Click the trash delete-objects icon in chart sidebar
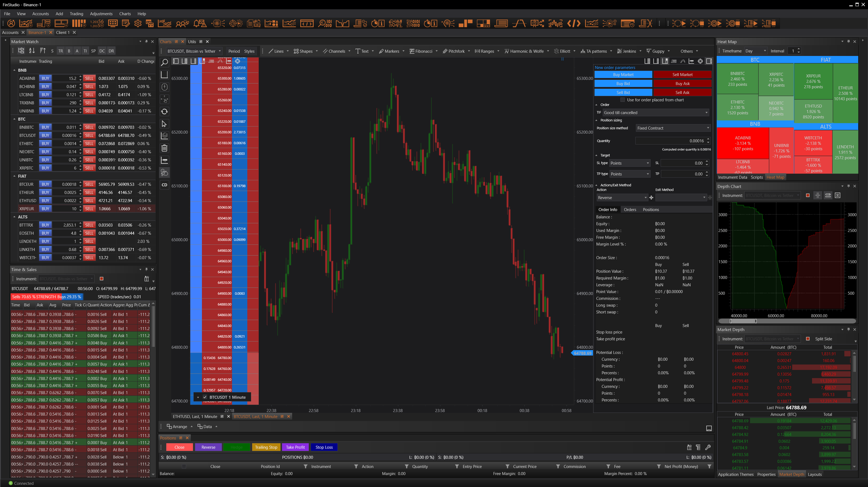 click(x=164, y=148)
